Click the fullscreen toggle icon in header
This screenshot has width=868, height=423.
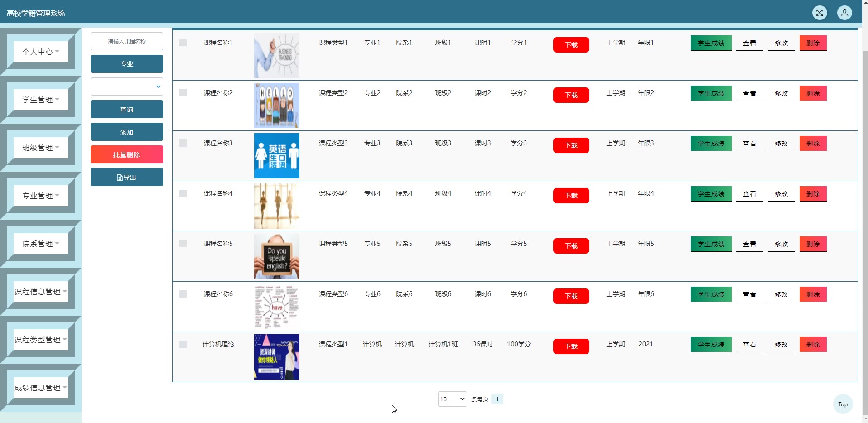pyautogui.click(x=820, y=13)
